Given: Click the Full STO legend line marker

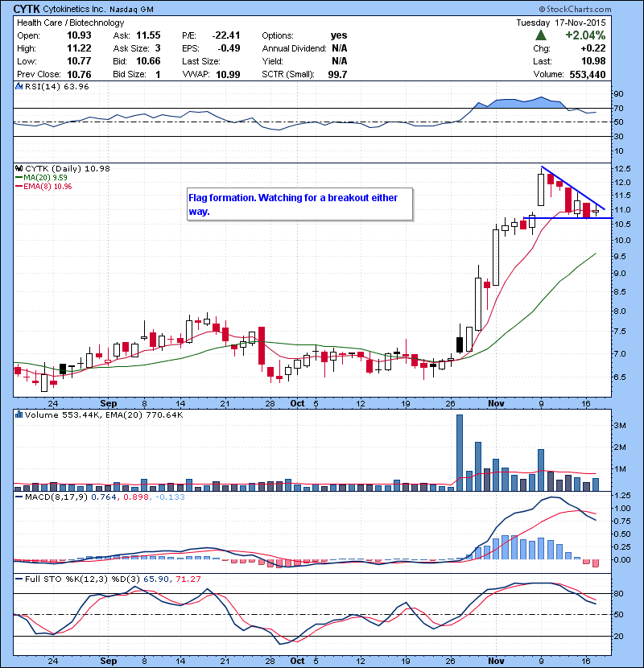Looking at the screenshot, I should point(19,579).
